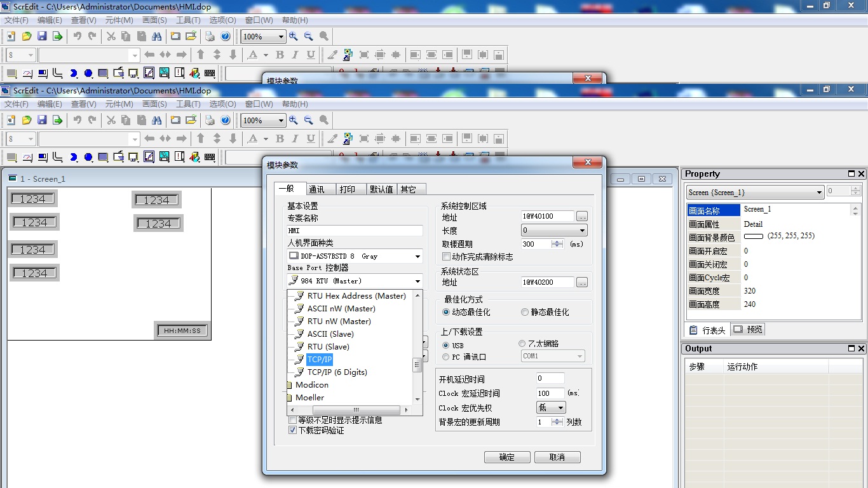Click the 确定 button
This screenshot has height=488, width=868.
507,457
